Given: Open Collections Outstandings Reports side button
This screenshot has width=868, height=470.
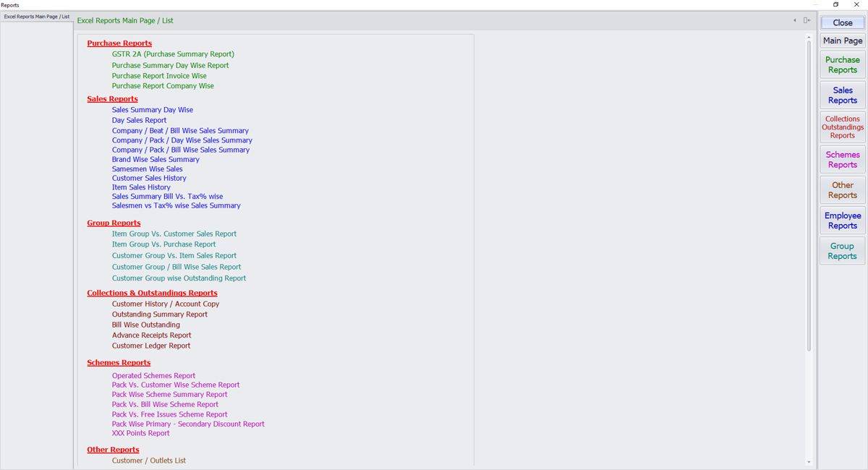Looking at the screenshot, I should (x=842, y=127).
